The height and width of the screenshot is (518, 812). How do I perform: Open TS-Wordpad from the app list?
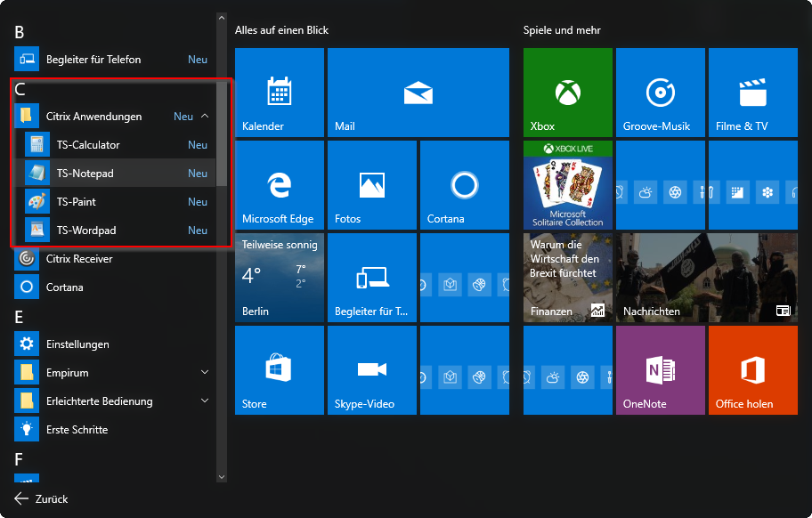point(115,231)
